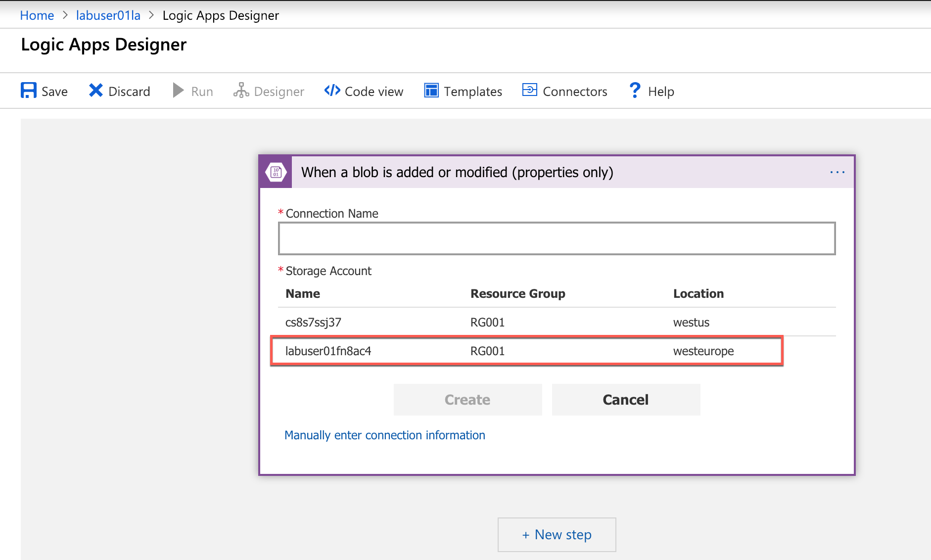
Task: Click the Discard label in toolbar
Action: point(129,92)
